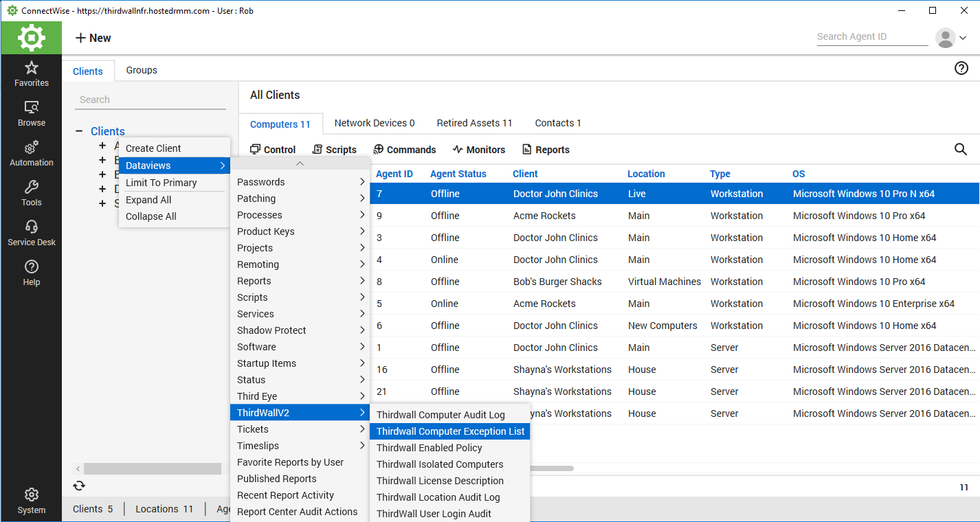The image size is (980, 522).
Task: Sort by Agent Status column header
Action: pyautogui.click(x=458, y=174)
